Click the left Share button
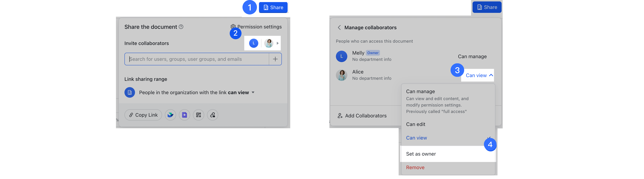Image resolution: width=644 pixels, height=179 pixels. 273,7
